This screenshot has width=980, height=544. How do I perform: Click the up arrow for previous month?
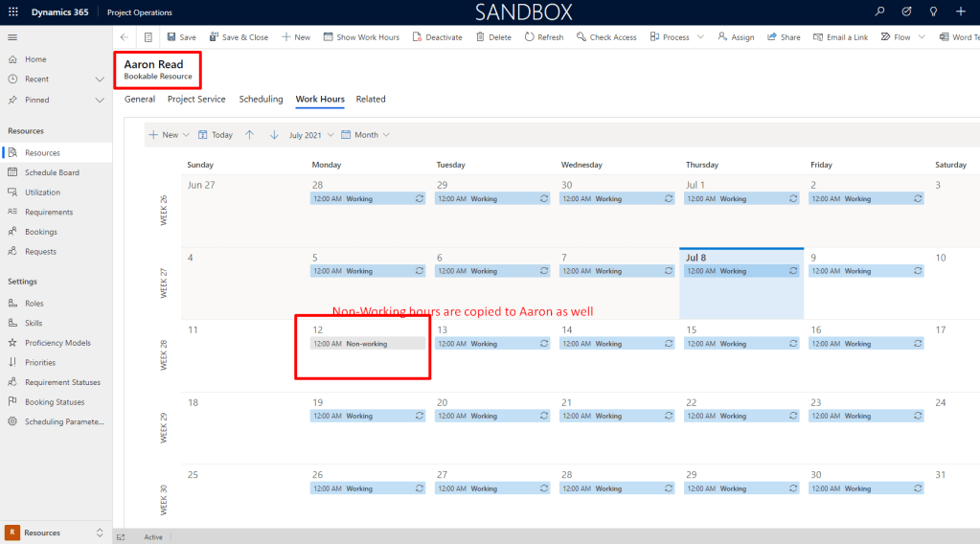[249, 135]
